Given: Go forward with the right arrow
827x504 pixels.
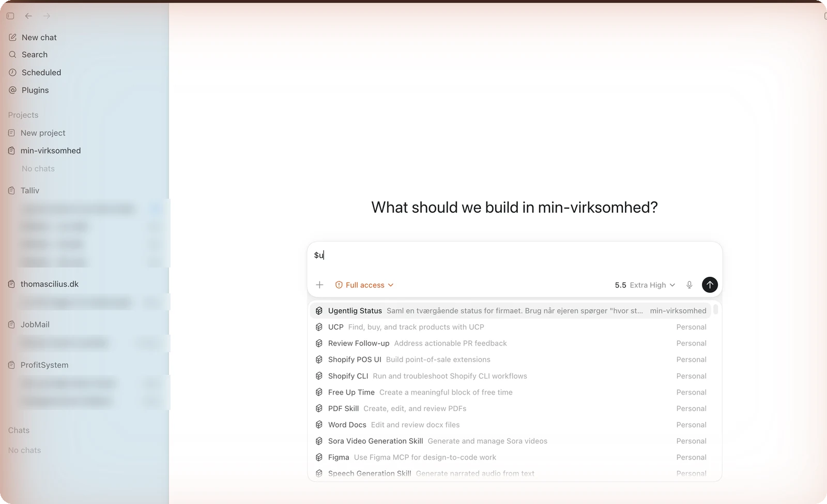Looking at the screenshot, I should 47,16.
